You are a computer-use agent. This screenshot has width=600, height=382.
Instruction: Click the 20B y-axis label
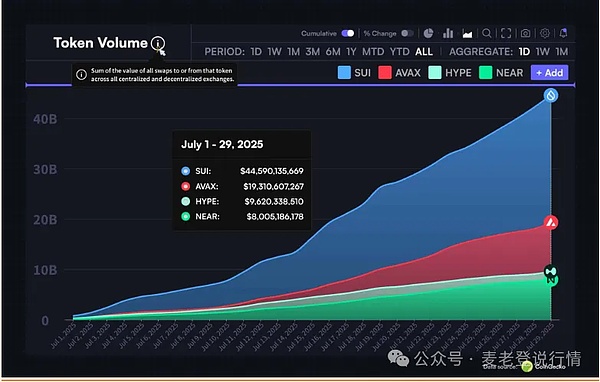(x=45, y=220)
